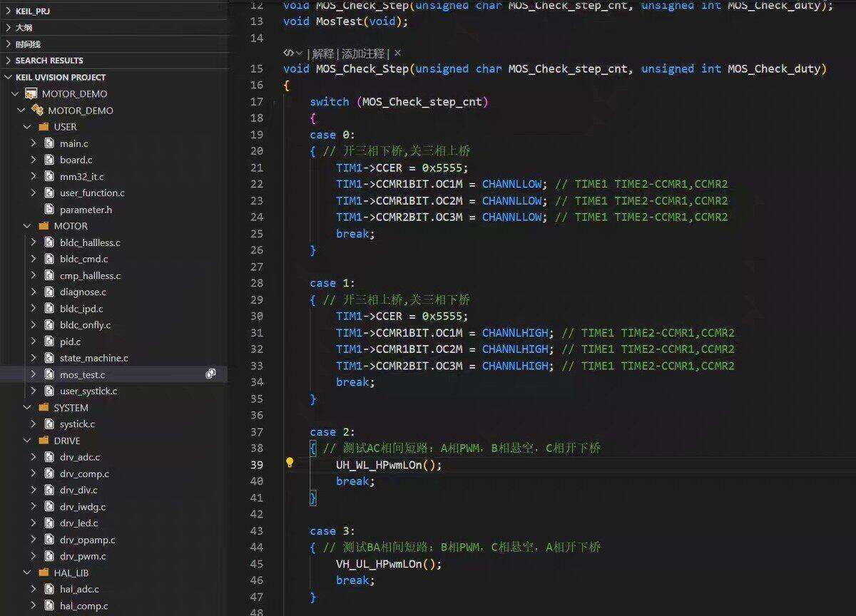Screen dimensions: 856x616
Task: Collapse the MOTOR folder chevron
Action: coord(27,226)
